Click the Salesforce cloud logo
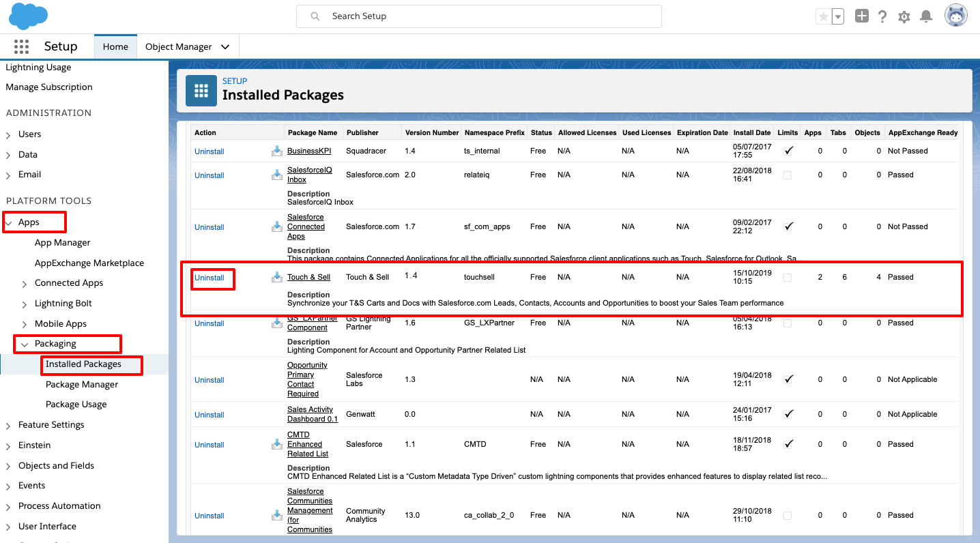Image resolution: width=980 pixels, height=543 pixels. pyautogui.click(x=29, y=16)
